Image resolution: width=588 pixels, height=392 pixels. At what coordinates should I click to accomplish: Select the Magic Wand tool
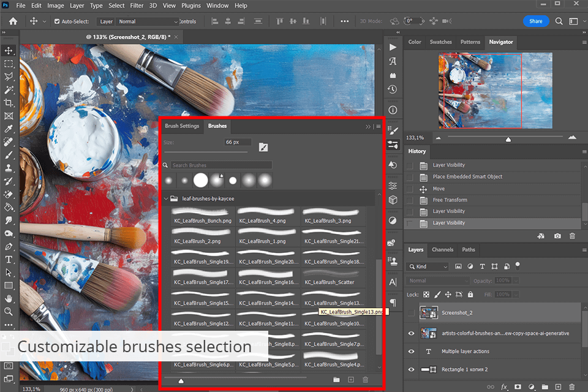(8, 89)
